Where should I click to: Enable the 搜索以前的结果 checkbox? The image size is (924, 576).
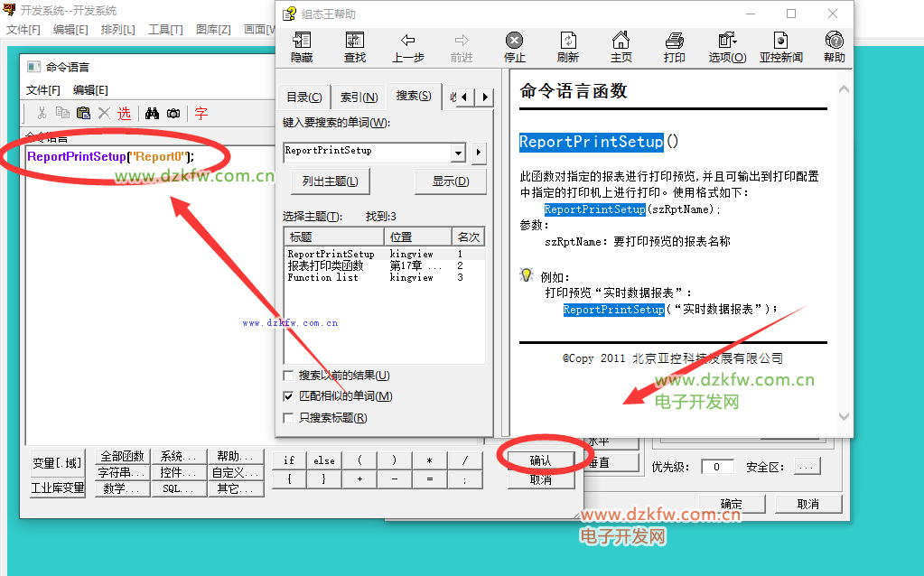point(289,376)
